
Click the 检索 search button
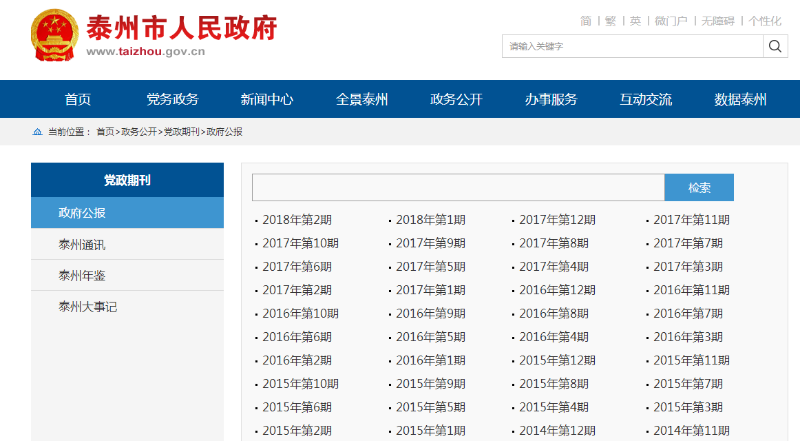699,188
